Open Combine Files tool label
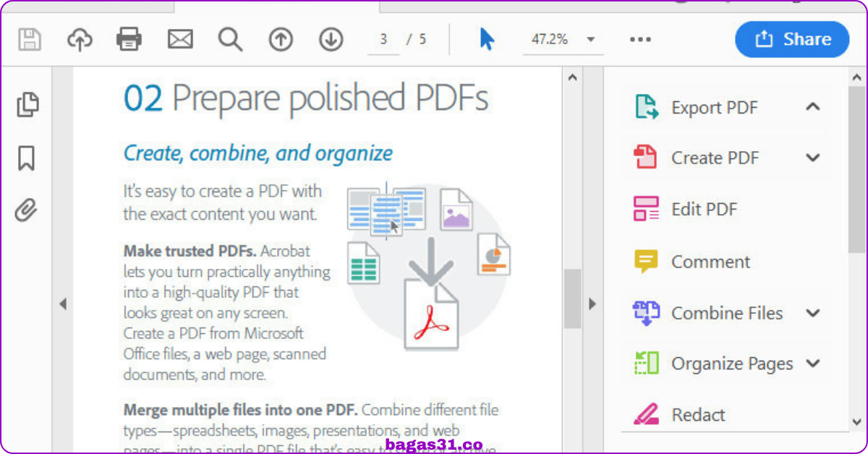Screen dimensions: 868x454 (727, 313)
